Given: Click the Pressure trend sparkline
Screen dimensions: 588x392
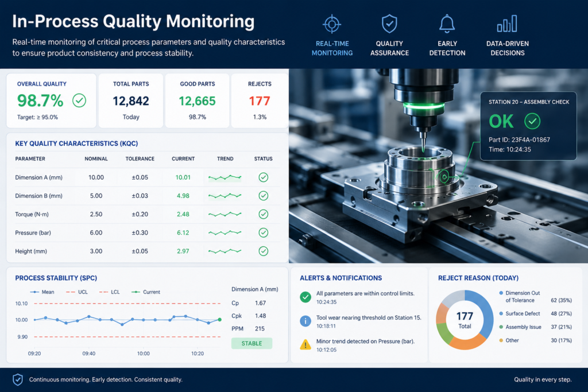Looking at the screenshot, I should pos(225,232).
